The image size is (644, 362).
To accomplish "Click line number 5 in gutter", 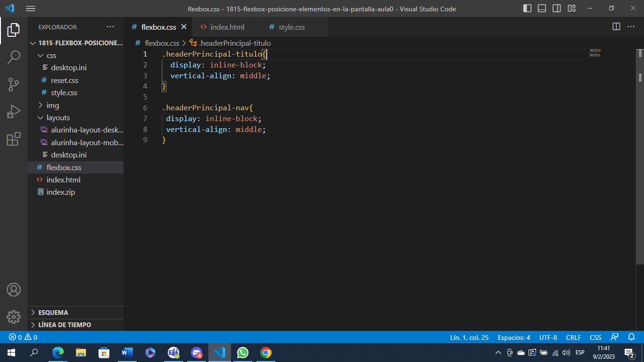I will pos(145,97).
